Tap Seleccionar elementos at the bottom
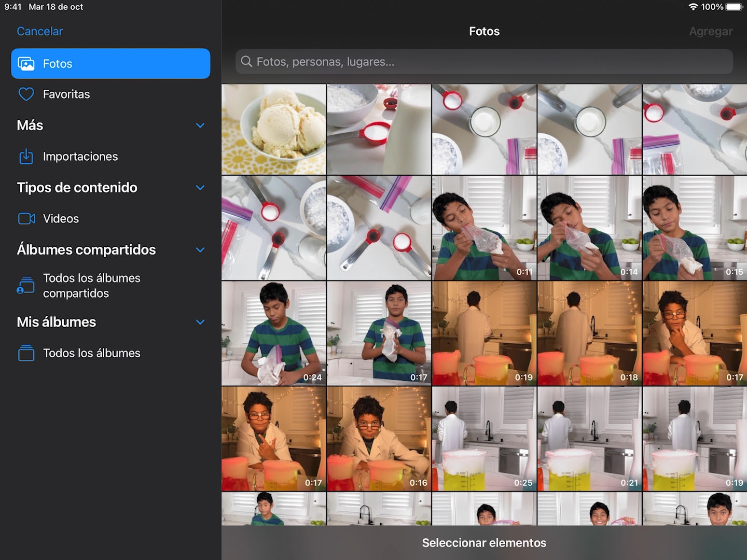 (484, 543)
